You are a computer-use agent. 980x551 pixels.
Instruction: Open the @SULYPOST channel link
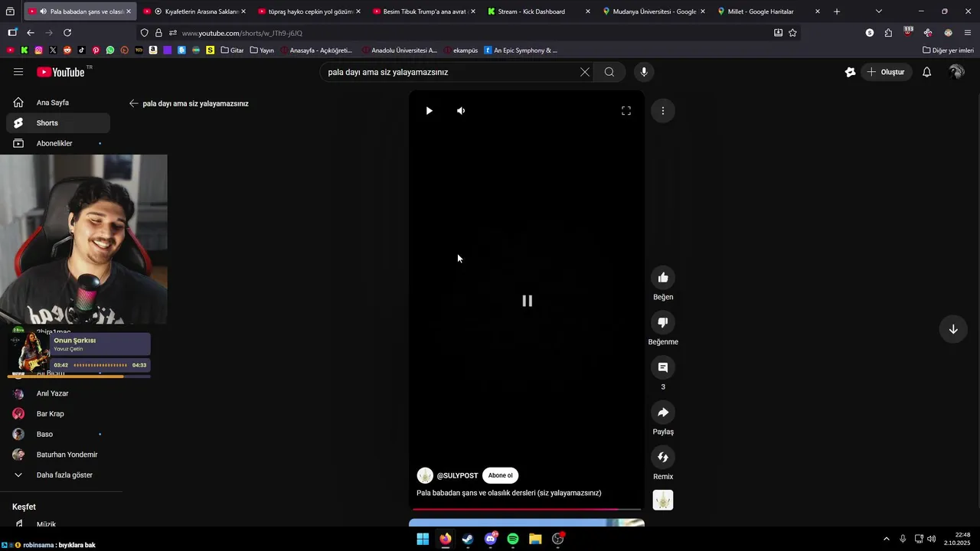[457, 475]
